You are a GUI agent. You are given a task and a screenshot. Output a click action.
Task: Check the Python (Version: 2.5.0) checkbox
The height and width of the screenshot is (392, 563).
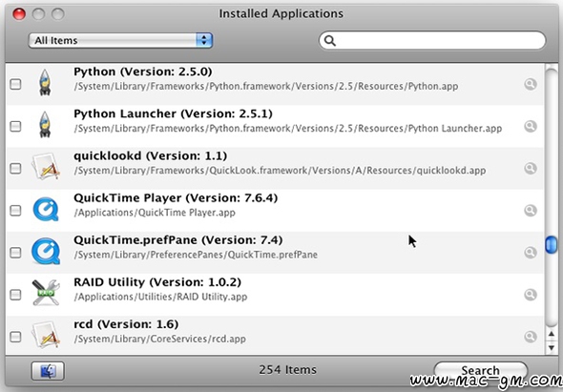(x=15, y=84)
